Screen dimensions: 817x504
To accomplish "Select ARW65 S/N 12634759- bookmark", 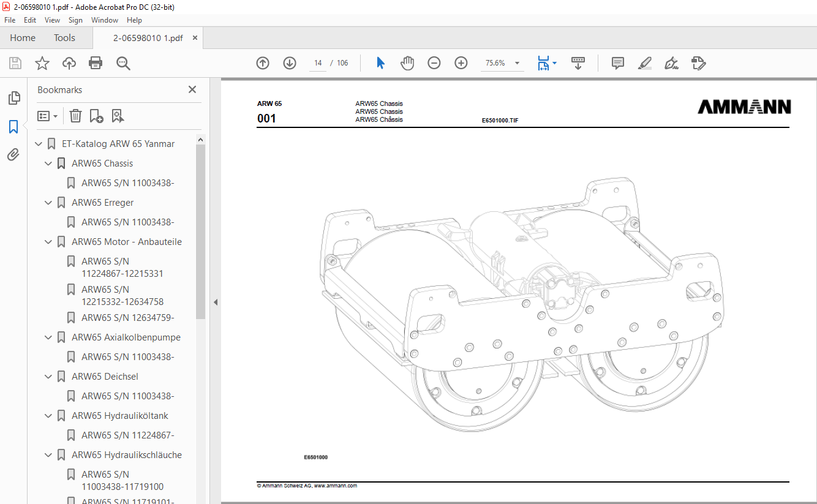I will (x=128, y=318).
